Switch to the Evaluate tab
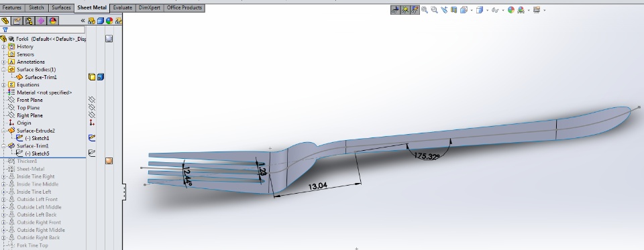The width and height of the screenshot is (644, 250). point(123,8)
